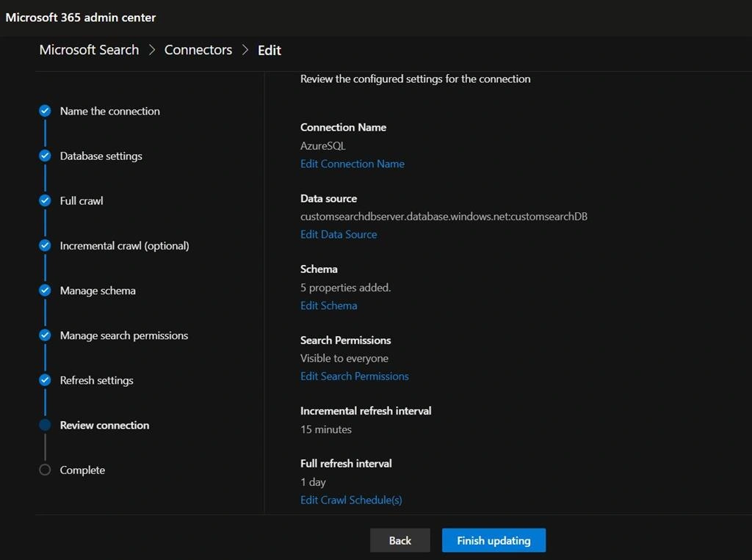Viewport: 752px width, 560px height.
Task: Click the '15 minutes' interval value
Action: click(326, 429)
